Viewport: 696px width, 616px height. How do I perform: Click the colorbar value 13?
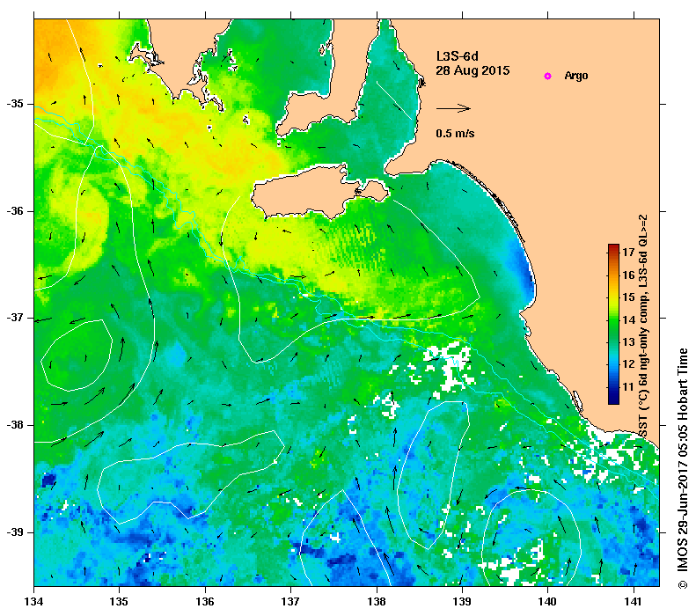coord(628,341)
